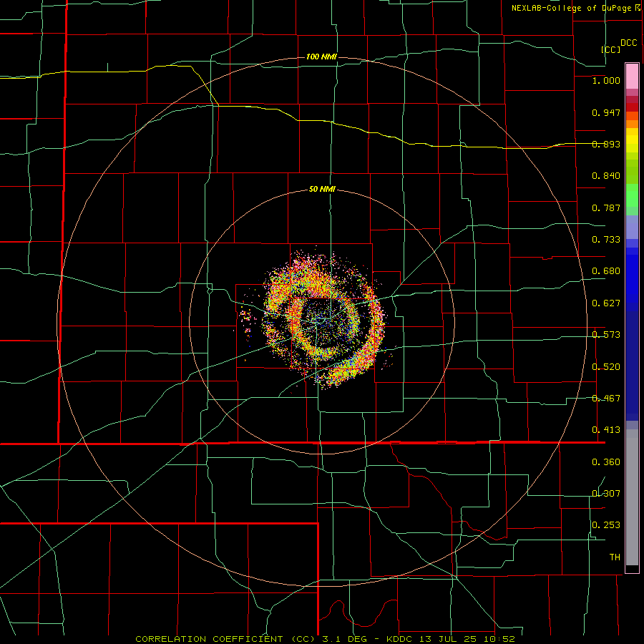Click the 0.467 scale value
This screenshot has height=644, width=644.
click(606, 399)
